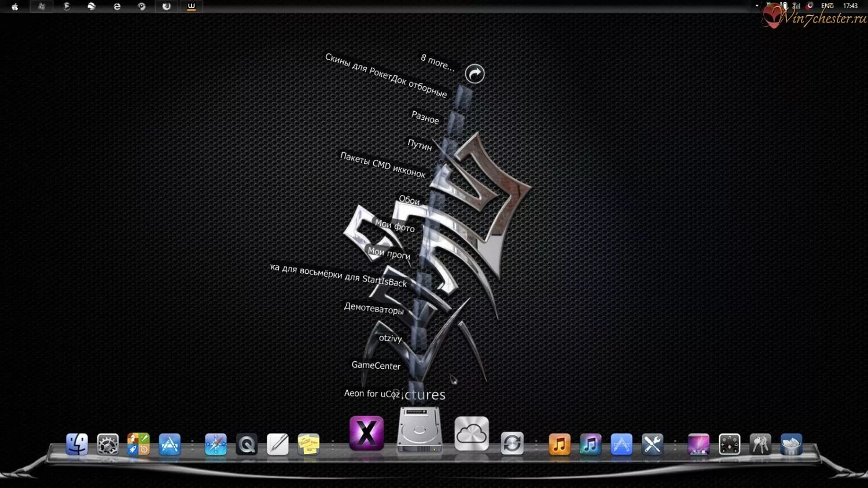The image size is (868, 488).
Task: Open 'Путин' stack item
Action: click(x=420, y=145)
